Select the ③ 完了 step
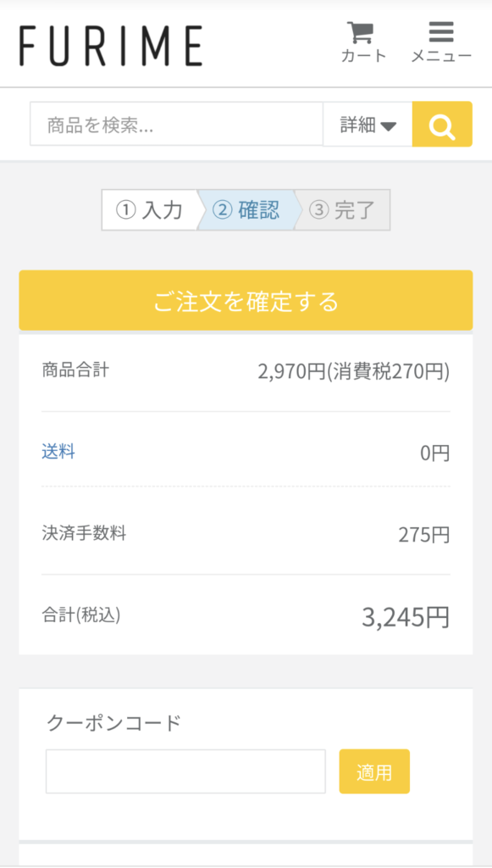 tap(341, 210)
